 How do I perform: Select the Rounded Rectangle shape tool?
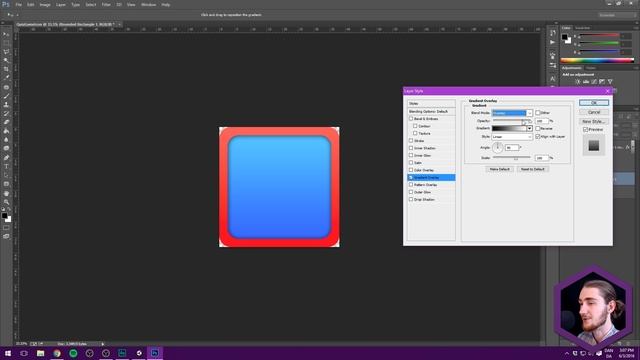6,184
